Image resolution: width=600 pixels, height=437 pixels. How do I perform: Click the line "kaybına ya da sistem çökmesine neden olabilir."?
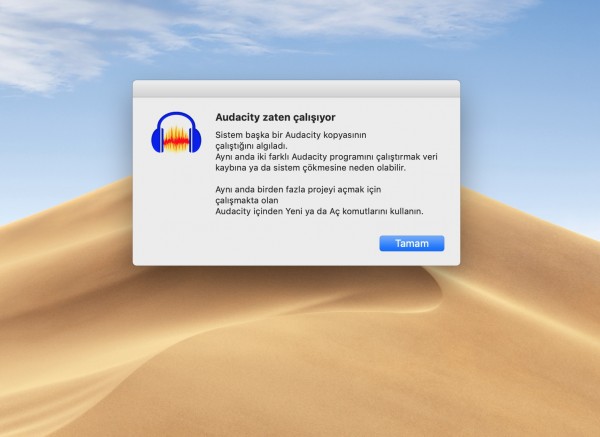coord(310,168)
